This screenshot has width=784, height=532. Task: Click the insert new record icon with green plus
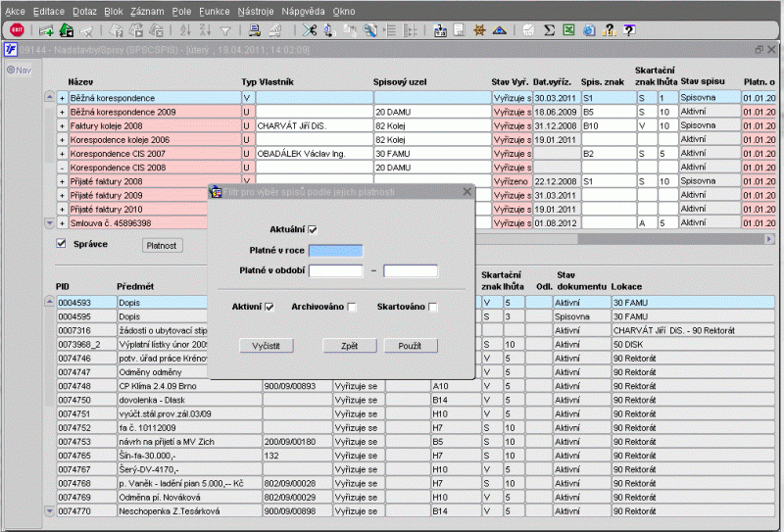(x=46, y=31)
